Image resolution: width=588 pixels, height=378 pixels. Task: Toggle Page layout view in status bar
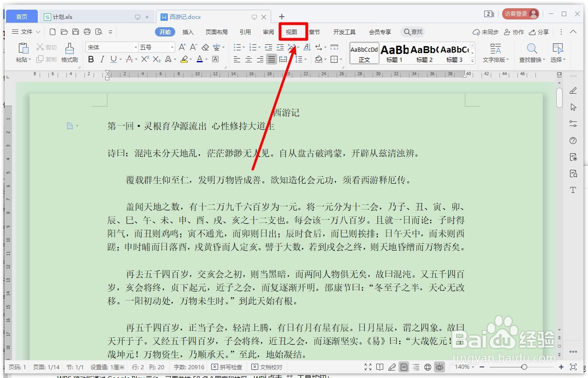[404, 367]
